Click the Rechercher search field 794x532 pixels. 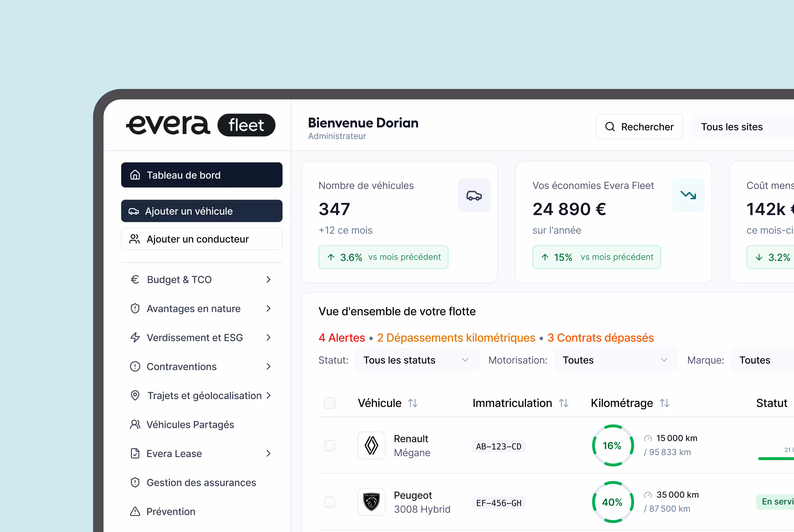639,127
